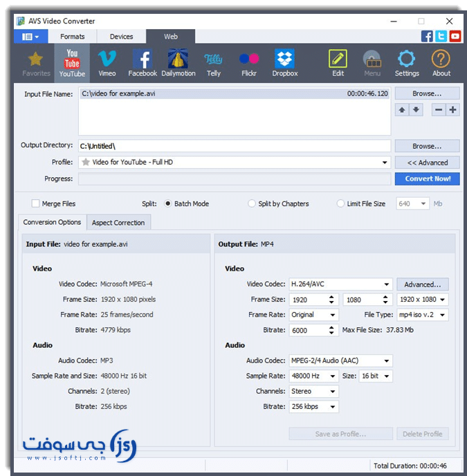Browse for an input file
This screenshot has height=476, width=467.
(427, 93)
